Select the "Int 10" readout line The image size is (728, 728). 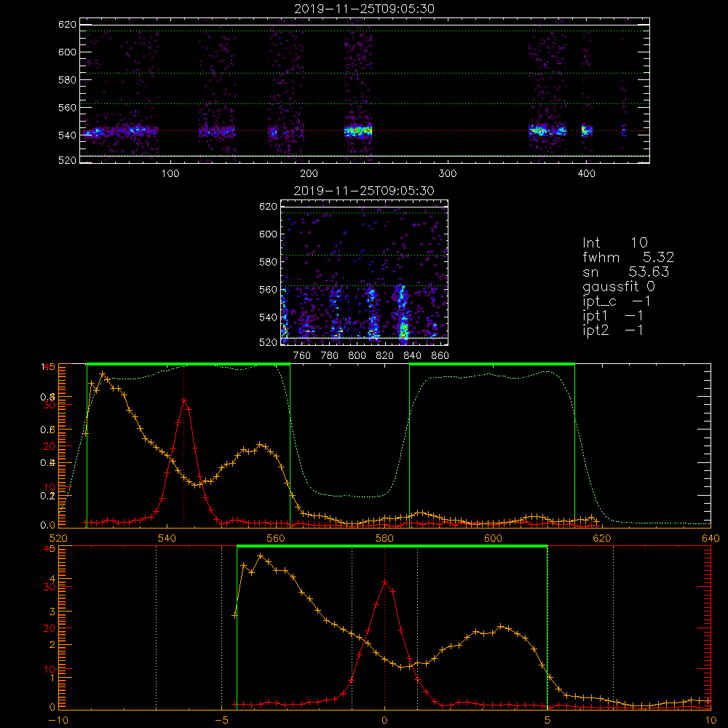click(615, 242)
